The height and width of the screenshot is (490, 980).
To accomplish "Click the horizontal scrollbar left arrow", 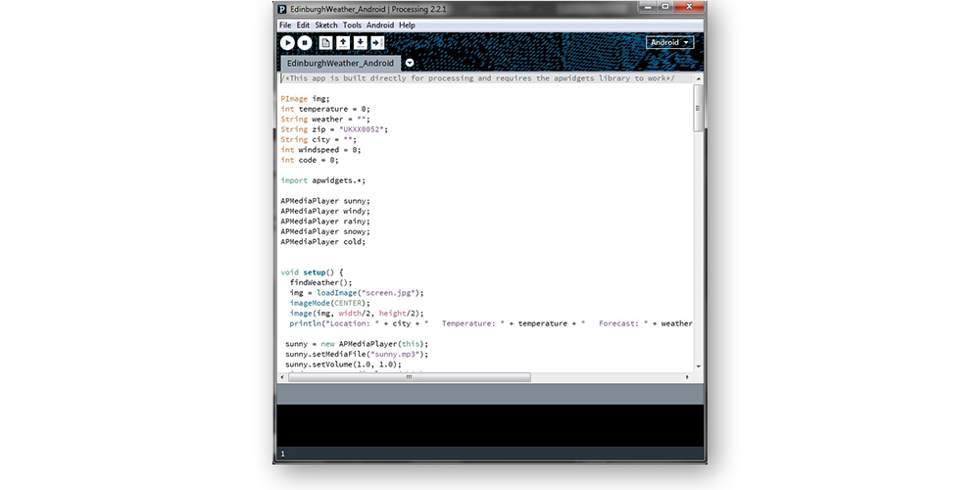I will click(x=284, y=377).
